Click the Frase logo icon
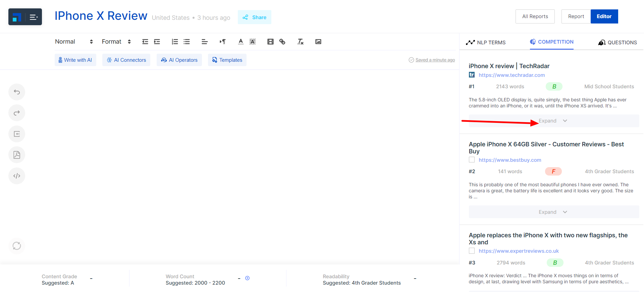 (17, 17)
